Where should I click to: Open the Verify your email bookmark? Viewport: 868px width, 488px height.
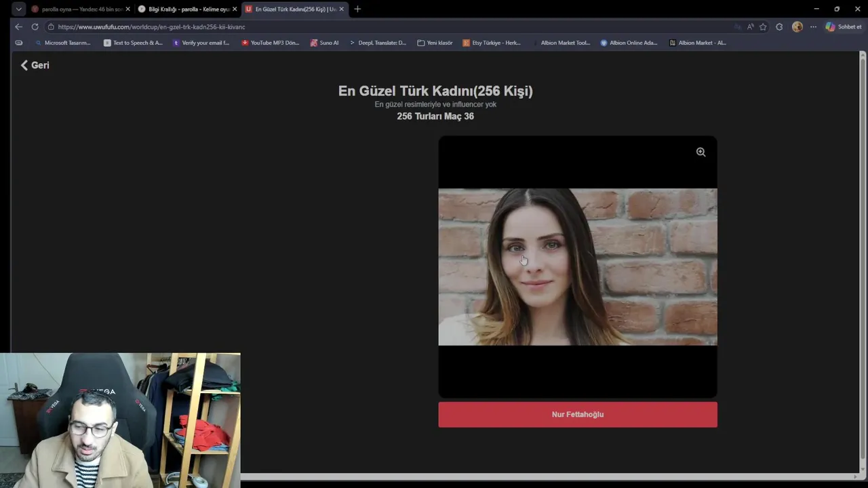pos(201,43)
